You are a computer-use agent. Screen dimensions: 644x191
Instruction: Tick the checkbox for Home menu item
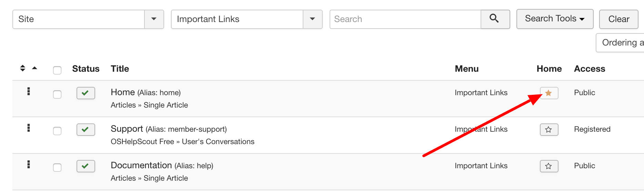(57, 94)
